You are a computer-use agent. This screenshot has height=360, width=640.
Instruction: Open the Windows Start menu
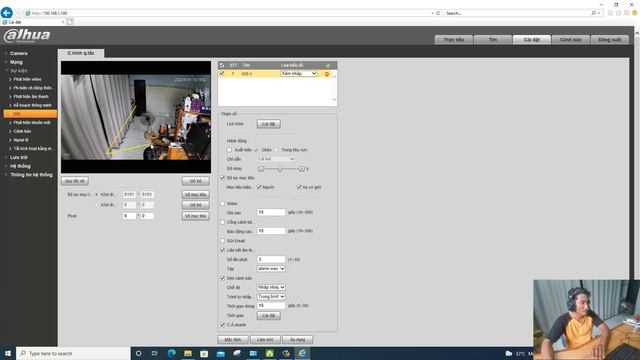click(x=7, y=353)
